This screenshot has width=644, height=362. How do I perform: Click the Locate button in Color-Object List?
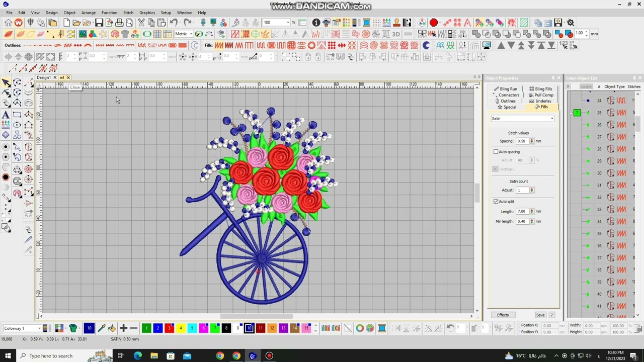point(586,86)
